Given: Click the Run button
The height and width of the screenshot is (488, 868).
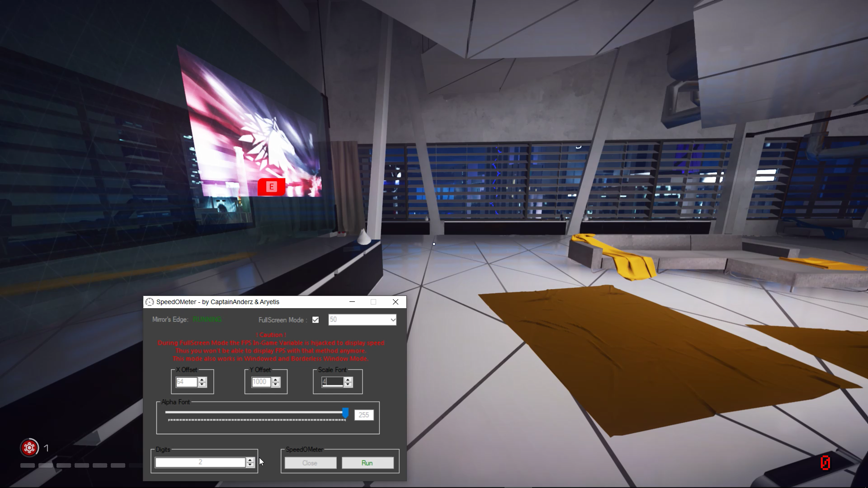Looking at the screenshot, I should pyautogui.click(x=368, y=463).
